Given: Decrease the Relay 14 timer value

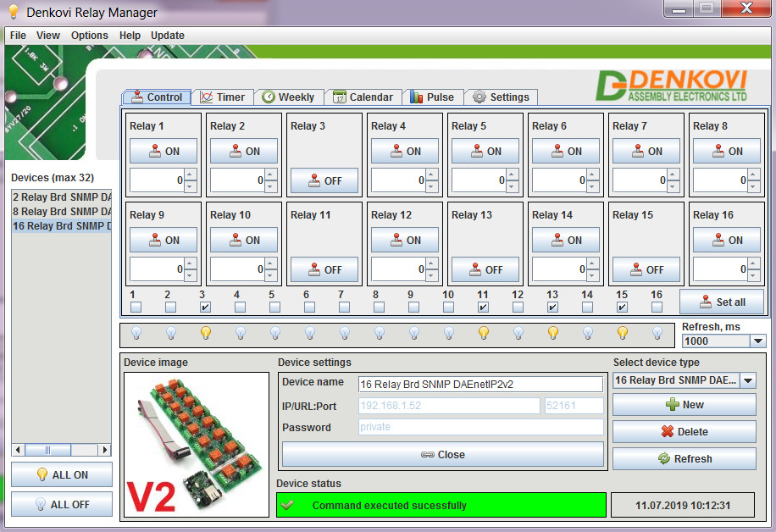Looking at the screenshot, I should (592, 275).
